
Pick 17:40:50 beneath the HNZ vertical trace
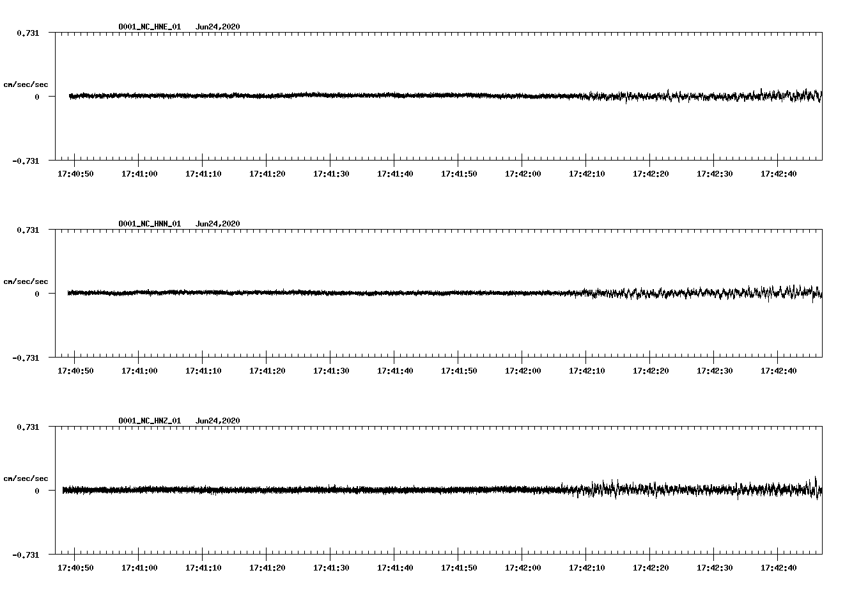pyautogui.click(x=75, y=567)
